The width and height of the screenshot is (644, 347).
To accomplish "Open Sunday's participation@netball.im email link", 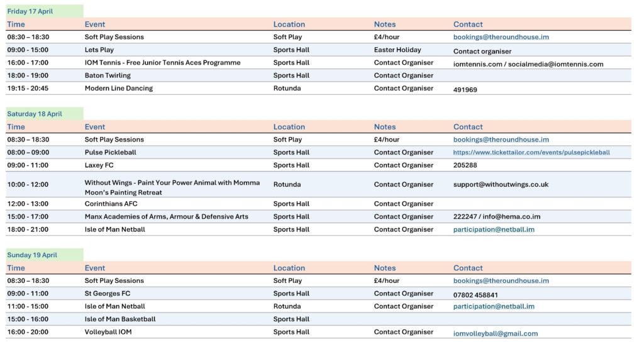I will tap(494, 307).
